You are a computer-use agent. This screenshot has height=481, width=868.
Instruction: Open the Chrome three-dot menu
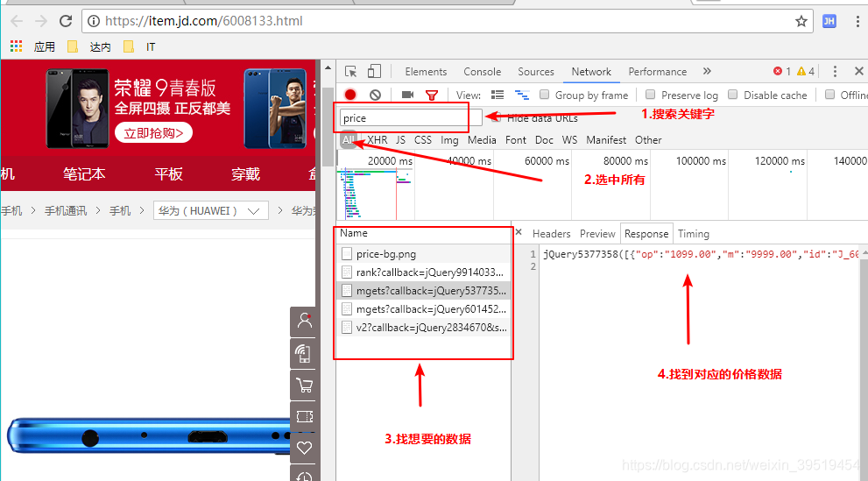857,21
